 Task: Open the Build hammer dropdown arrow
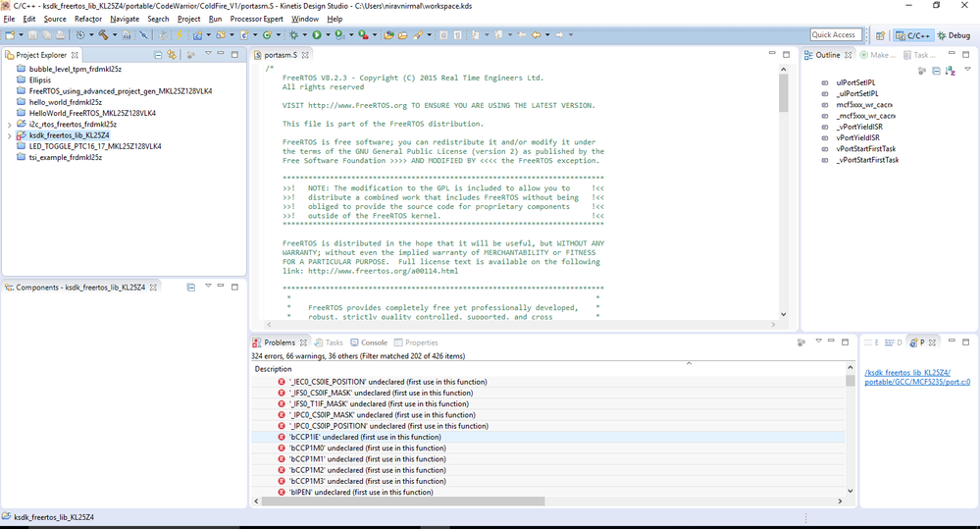[115, 35]
